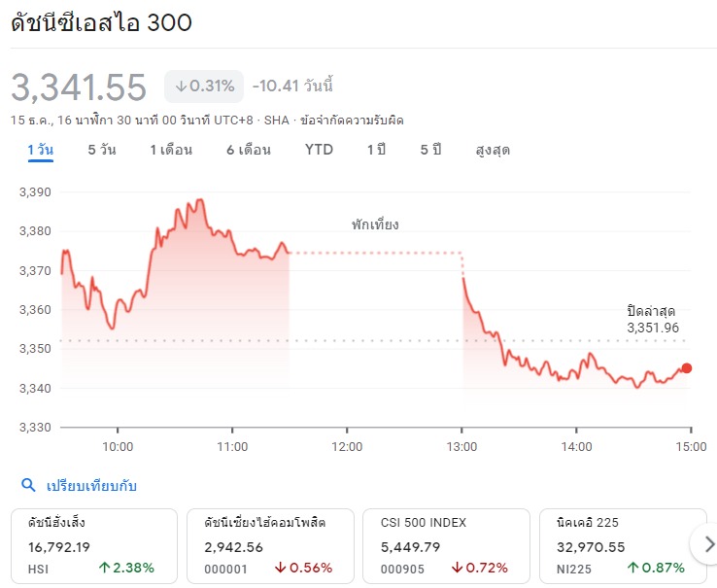The width and height of the screenshot is (717, 588).
Task: Click the red current price dot
Action: [x=686, y=368]
